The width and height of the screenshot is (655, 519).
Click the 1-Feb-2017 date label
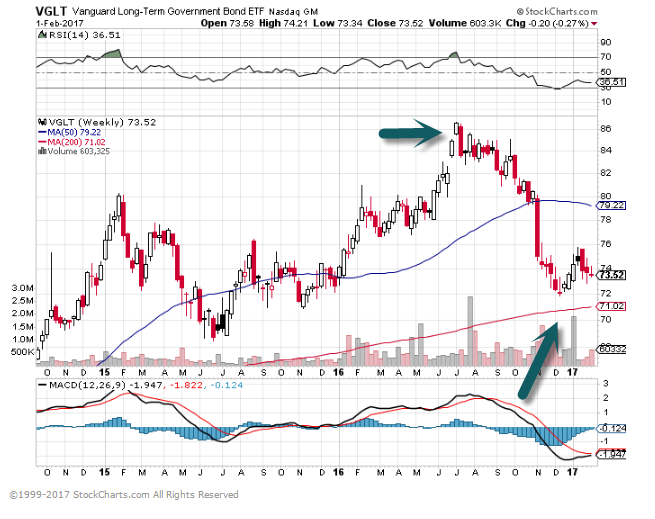pyautogui.click(x=60, y=23)
